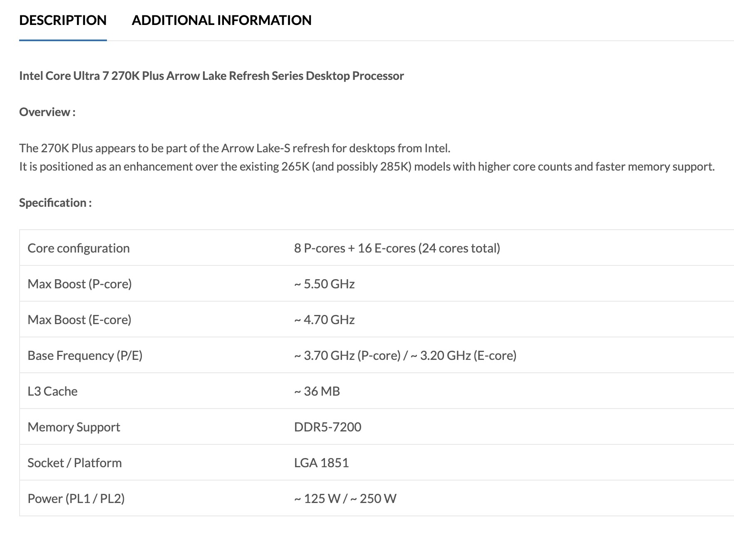Click the Base Frequency (P/E) label
The height and width of the screenshot is (560, 734).
85,355
